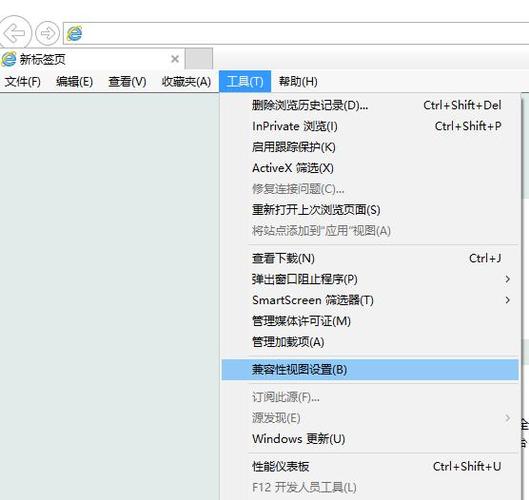Open F12 开发人员工具(L)

pyautogui.click(x=370, y=488)
